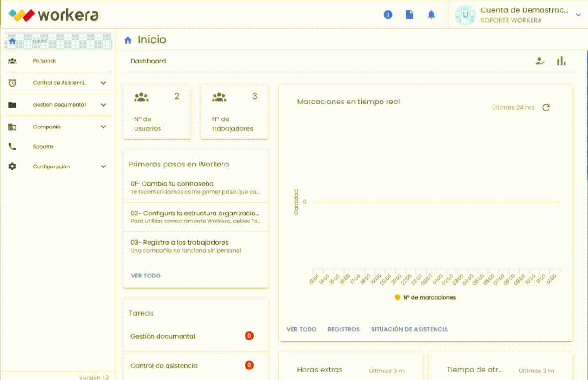The image size is (588, 380).
Task: Expand Control de Asistencia chevron
Action: click(103, 83)
